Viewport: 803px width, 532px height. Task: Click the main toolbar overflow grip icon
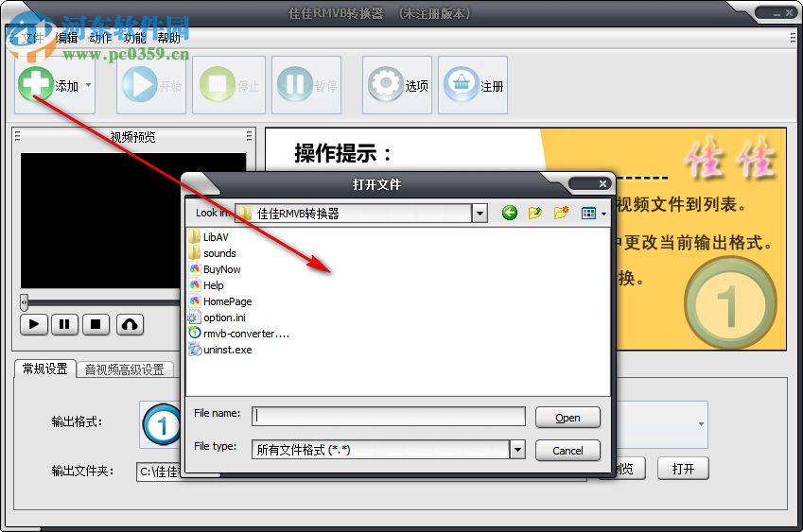(793, 38)
